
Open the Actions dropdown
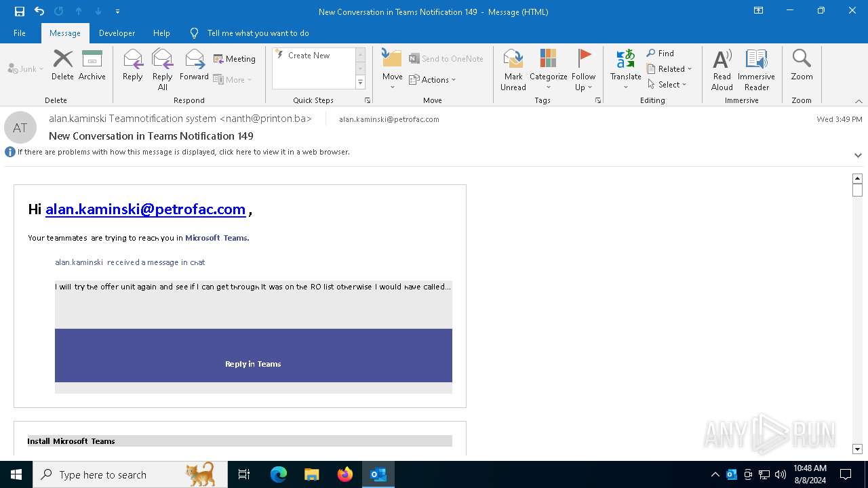(433, 79)
